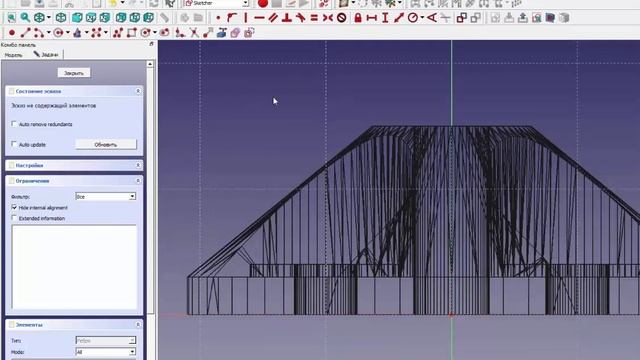Switch to isometric view
Screen dimensions: 640x360
61,18
